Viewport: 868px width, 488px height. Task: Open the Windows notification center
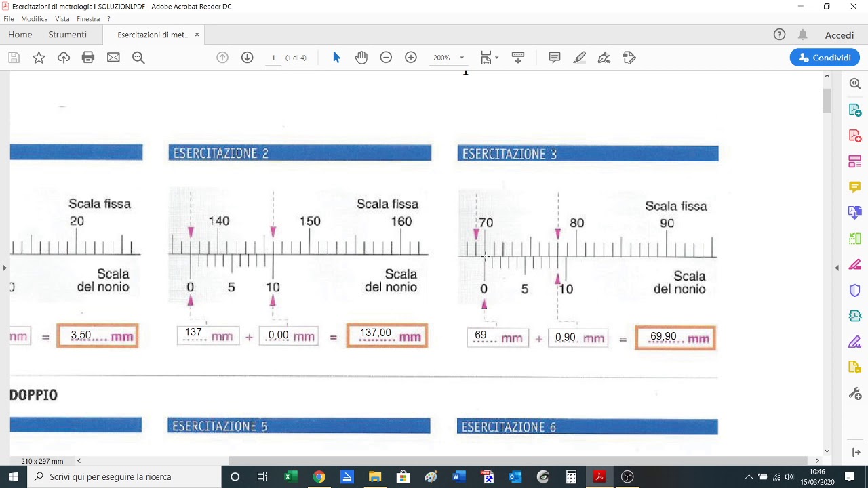tap(850, 476)
